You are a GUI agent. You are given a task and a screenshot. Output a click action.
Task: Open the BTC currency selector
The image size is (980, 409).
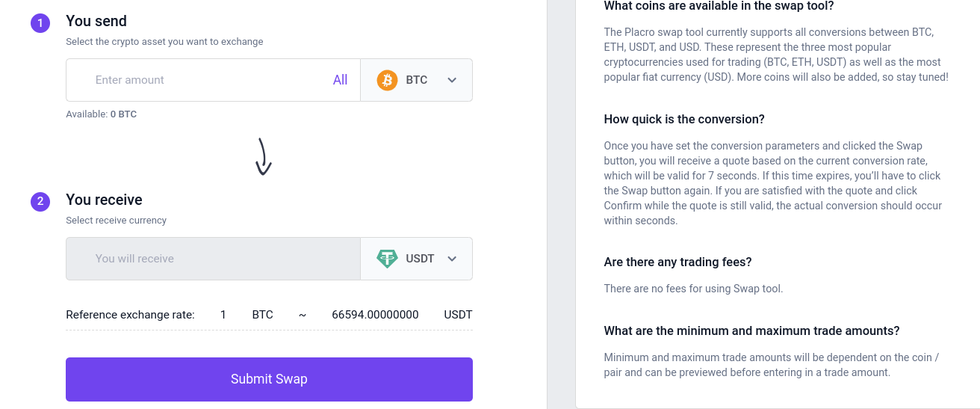[416, 80]
